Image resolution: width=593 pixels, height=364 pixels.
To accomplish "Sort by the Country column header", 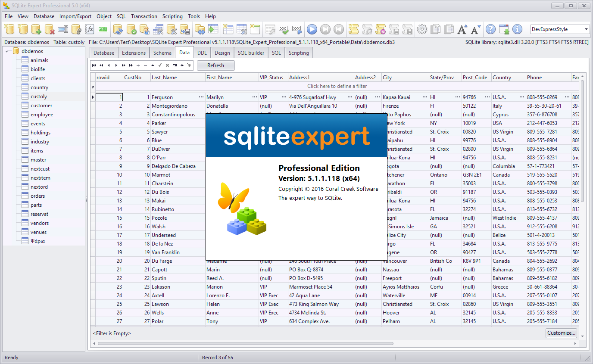I will tap(509, 78).
